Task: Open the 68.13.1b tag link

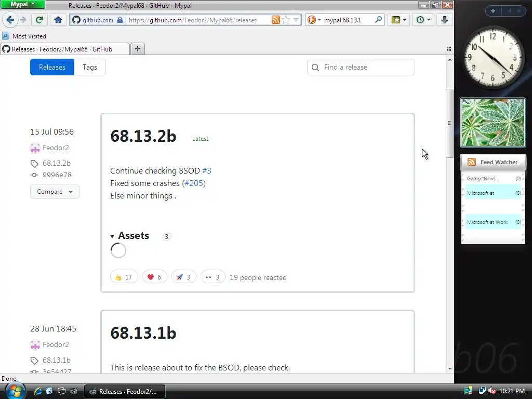Action: click(56, 360)
